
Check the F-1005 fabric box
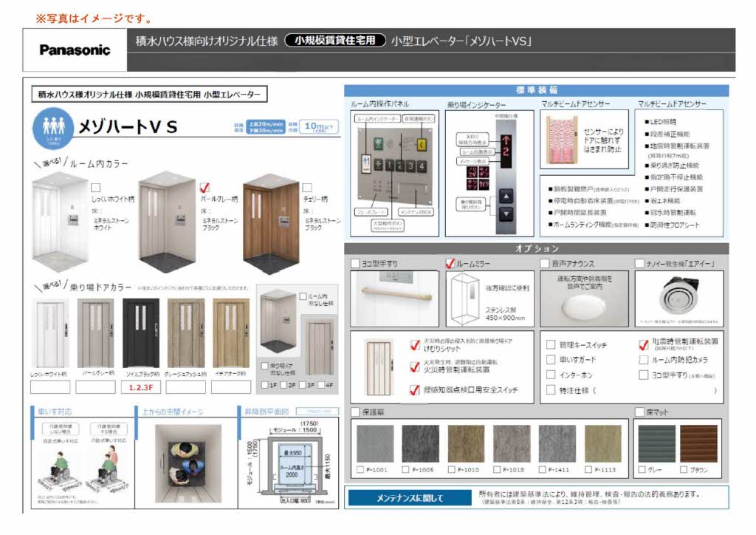[x=405, y=469]
